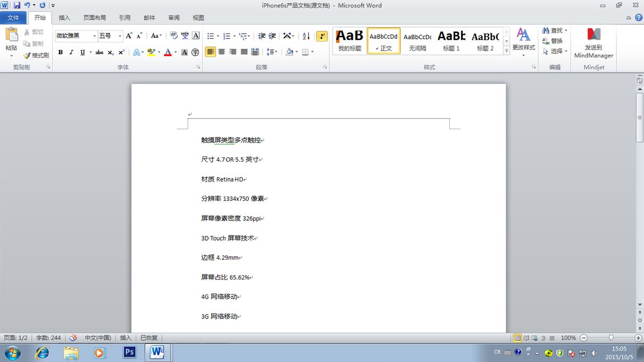Open the Numbering list dropdown arrow
Image resolution: width=644 pixels, height=362 pixels.
pyautogui.click(x=234, y=36)
